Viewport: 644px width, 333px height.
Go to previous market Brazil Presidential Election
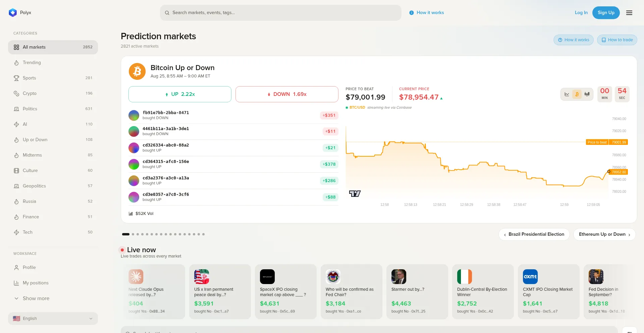534,234
